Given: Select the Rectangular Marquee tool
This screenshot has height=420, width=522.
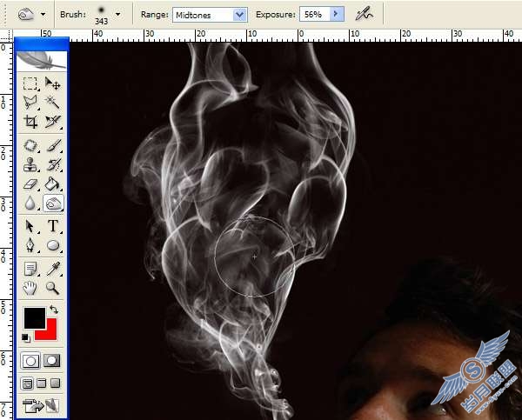Looking at the screenshot, I should 30,83.
